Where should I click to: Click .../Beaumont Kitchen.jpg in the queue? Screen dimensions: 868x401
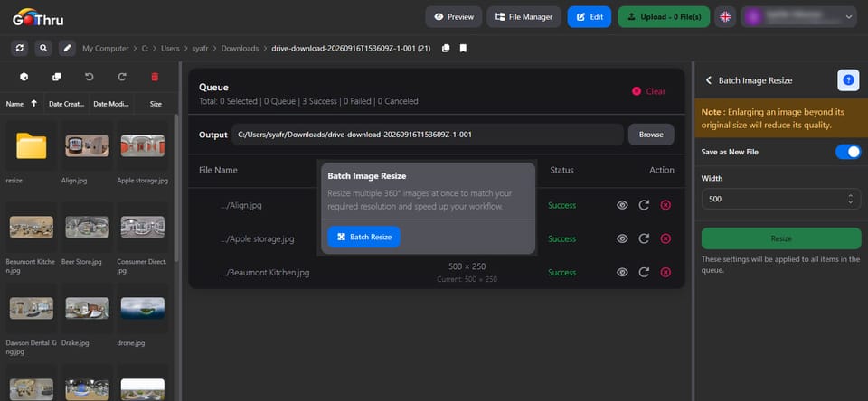pyautogui.click(x=264, y=273)
